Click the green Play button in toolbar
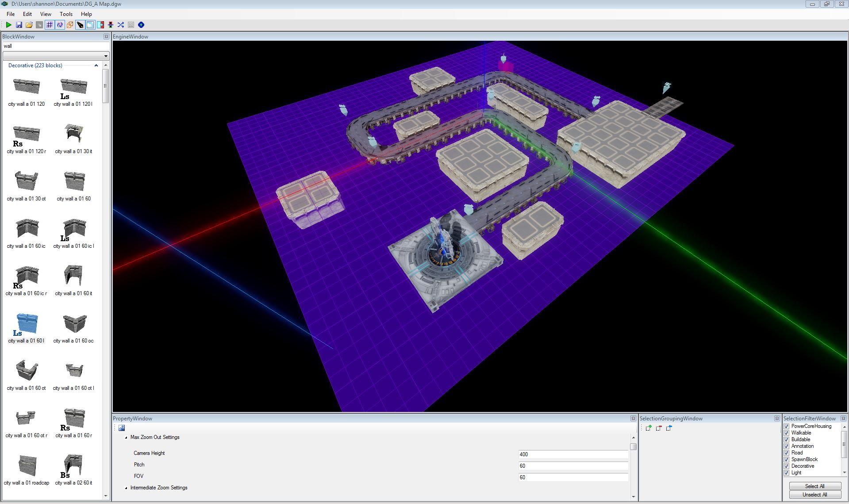 click(8, 25)
